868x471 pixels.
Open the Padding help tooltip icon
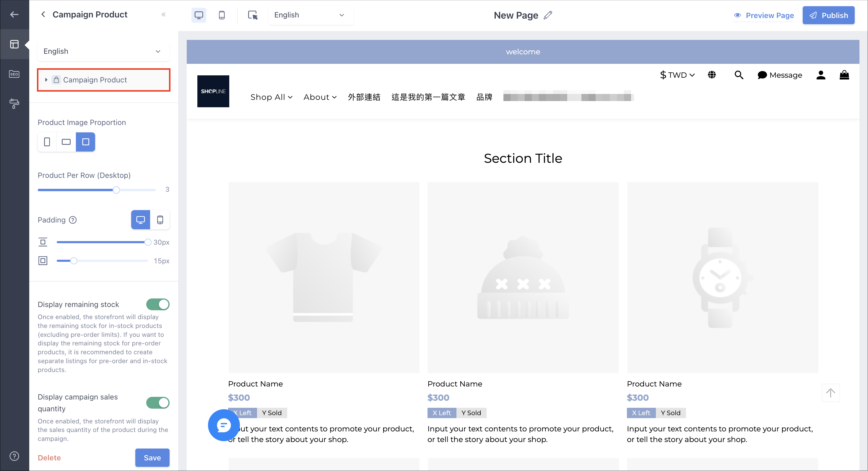pos(73,220)
